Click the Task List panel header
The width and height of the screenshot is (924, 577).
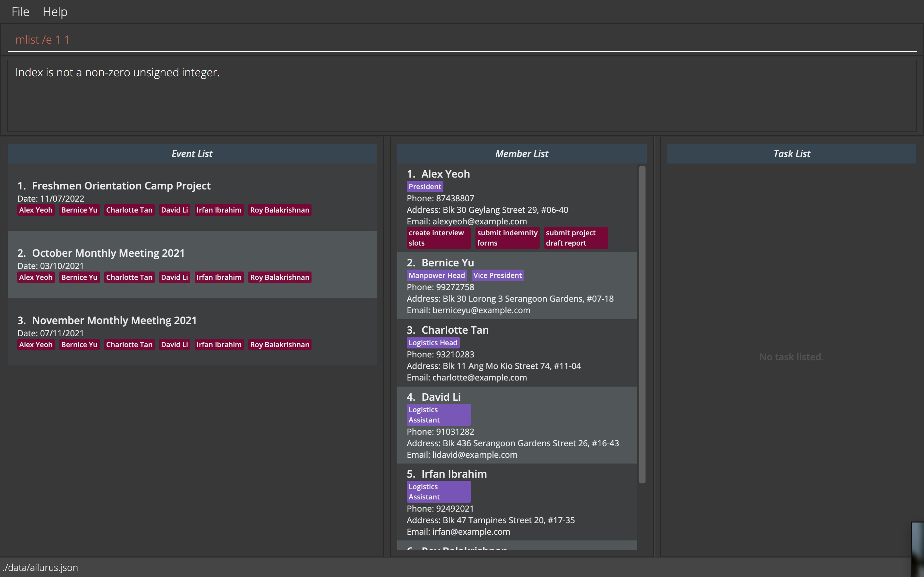click(791, 154)
